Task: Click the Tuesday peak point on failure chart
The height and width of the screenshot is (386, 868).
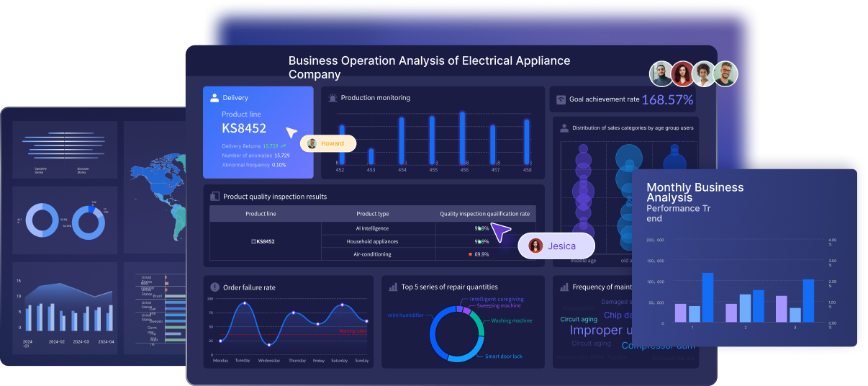Action: [245, 303]
